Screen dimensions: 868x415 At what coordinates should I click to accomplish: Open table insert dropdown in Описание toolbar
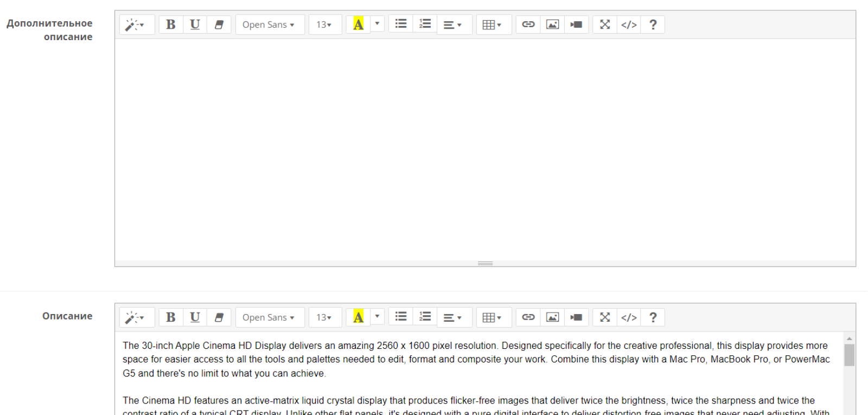(494, 317)
